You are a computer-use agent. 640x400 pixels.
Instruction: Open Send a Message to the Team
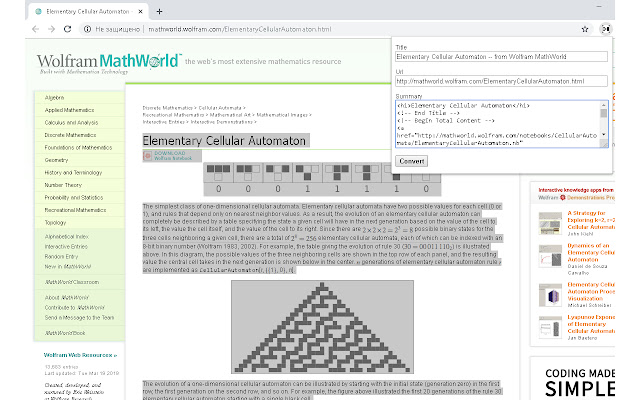click(79, 318)
